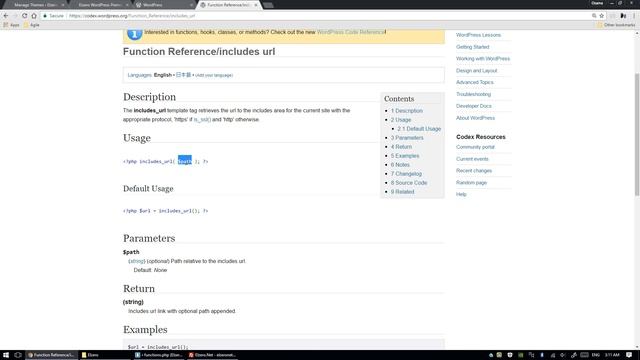
Task: Click the string type link under $path
Action: click(x=136, y=261)
